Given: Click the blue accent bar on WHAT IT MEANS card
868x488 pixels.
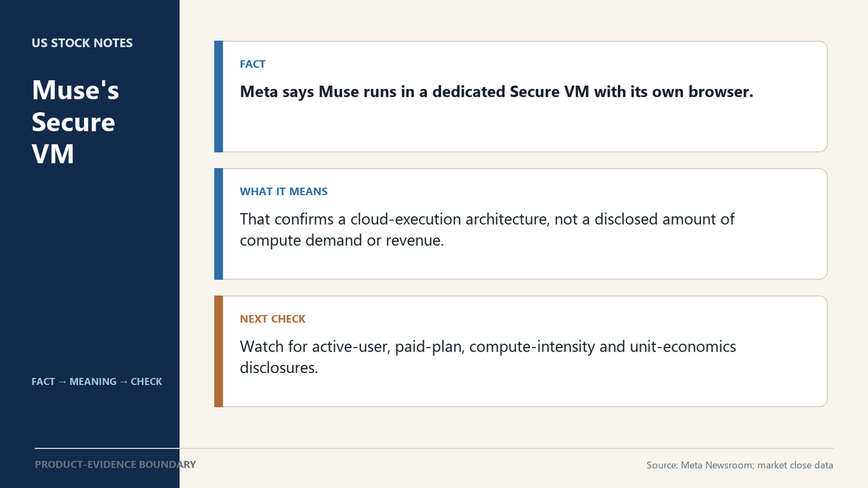Looking at the screenshot, I should pos(218,224).
